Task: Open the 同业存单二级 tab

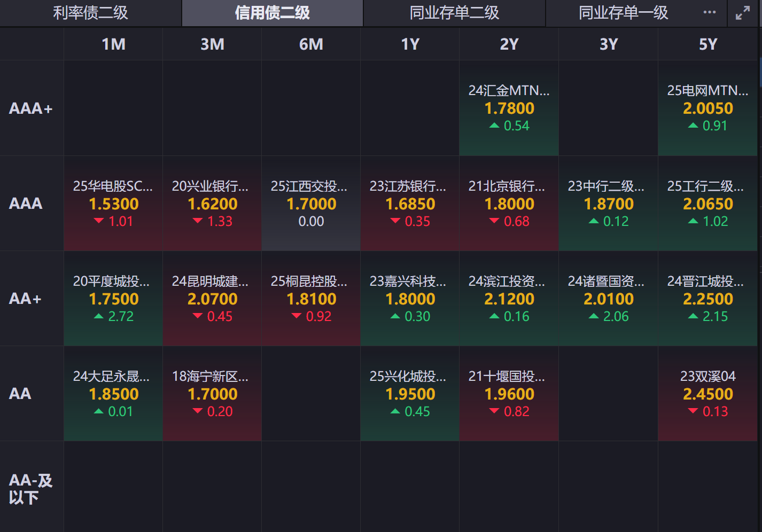Action: (454, 13)
